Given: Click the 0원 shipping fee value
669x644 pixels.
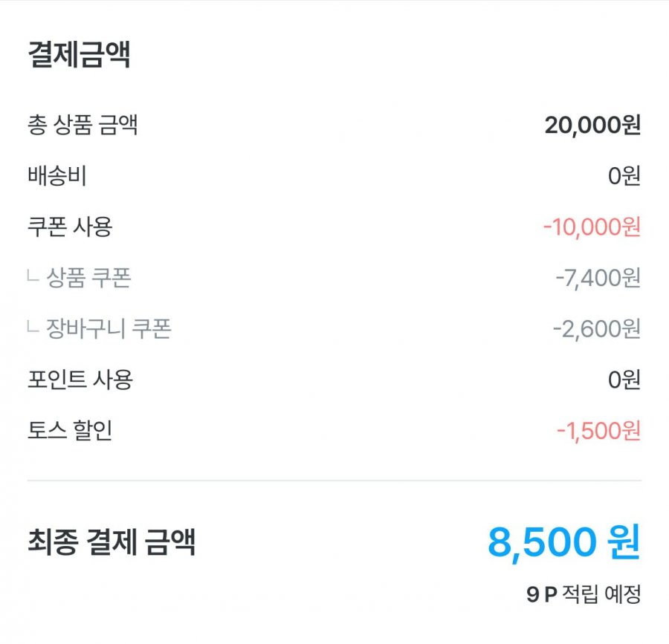Looking at the screenshot, I should [624, 177].
